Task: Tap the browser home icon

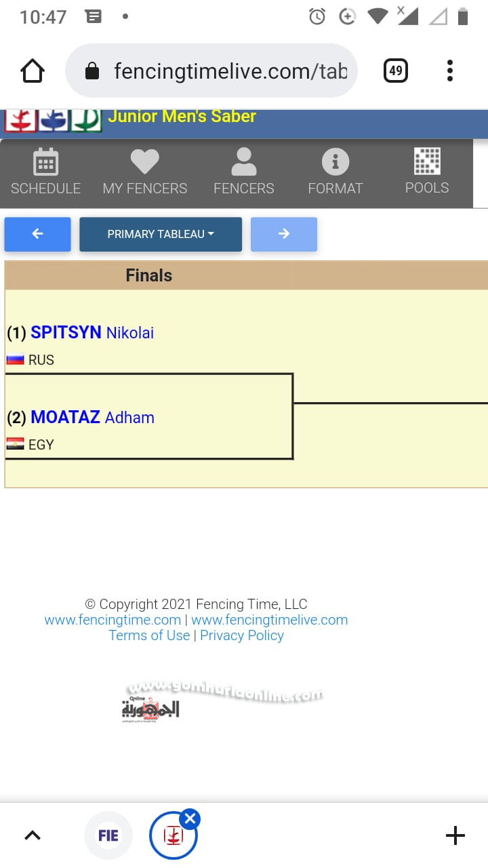Action: pyautogui.click(x=33, y=71)
